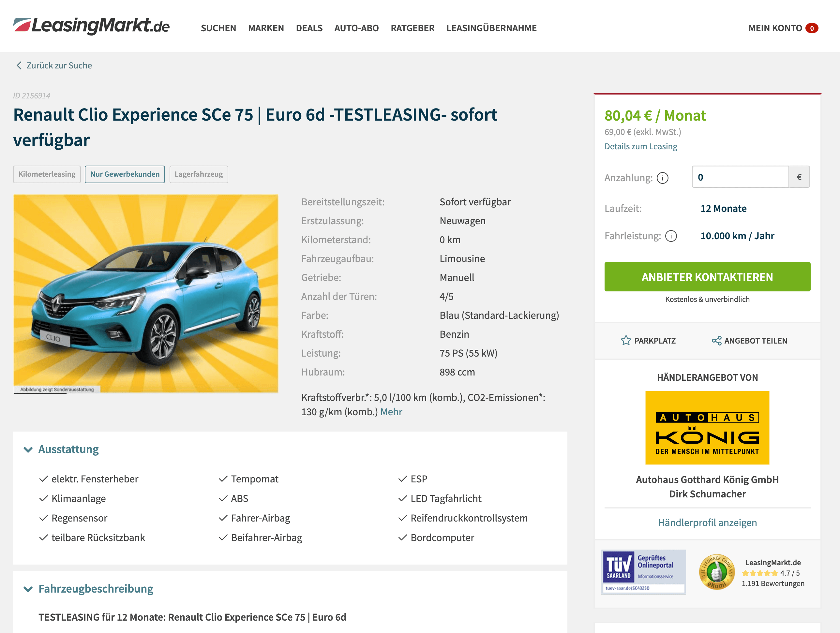Click the Angebot teilen share icon
Screen dimensions: 840x633
pyautogui.click(x=716, y=340)
